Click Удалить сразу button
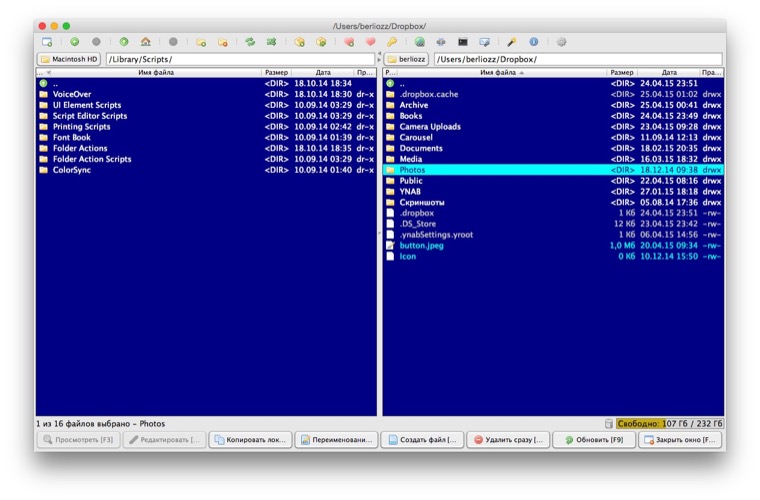Screen dimensions: 760x500 click(x=508, y=440)
